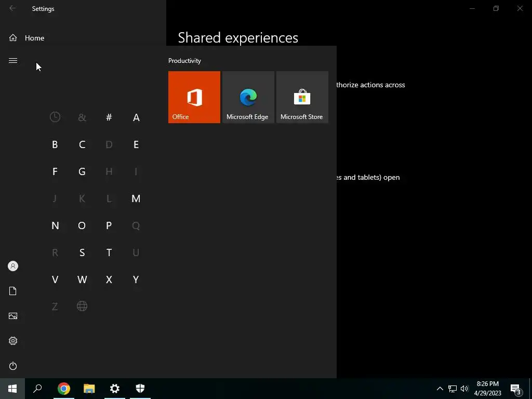Jump to apps starting with X
The height and width of the screenshot is (399, 532).
tap(109, 280)
